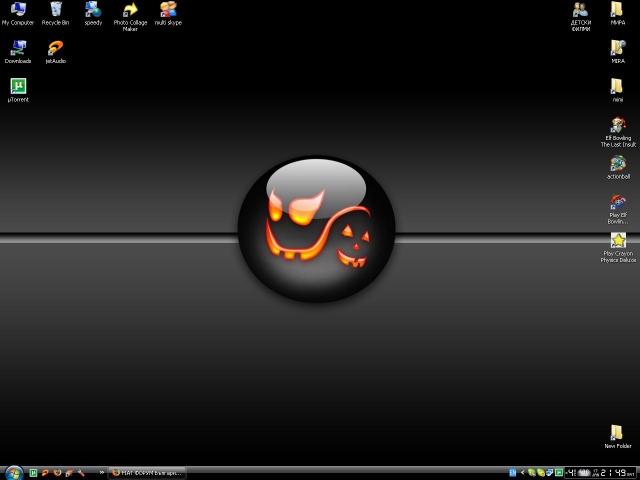The width and height of the screenshot is (640, 480).
Task: Open the MIRA folder
Action: click(617, 48)
